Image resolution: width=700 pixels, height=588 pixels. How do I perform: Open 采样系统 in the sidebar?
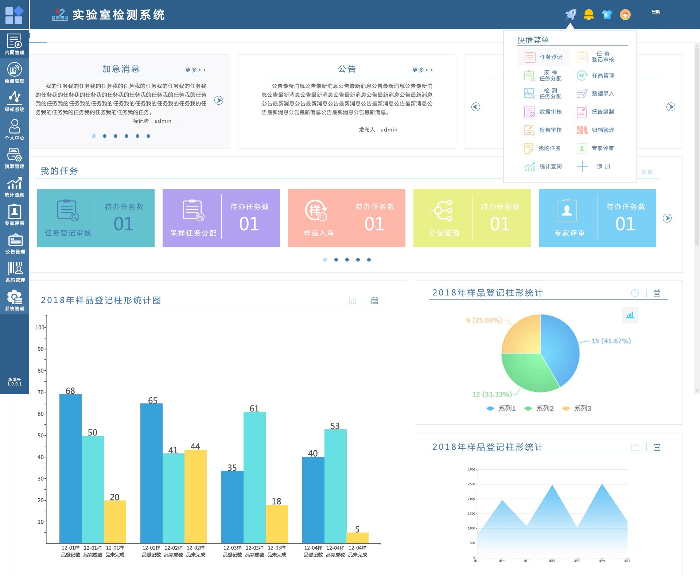(15, 101)
